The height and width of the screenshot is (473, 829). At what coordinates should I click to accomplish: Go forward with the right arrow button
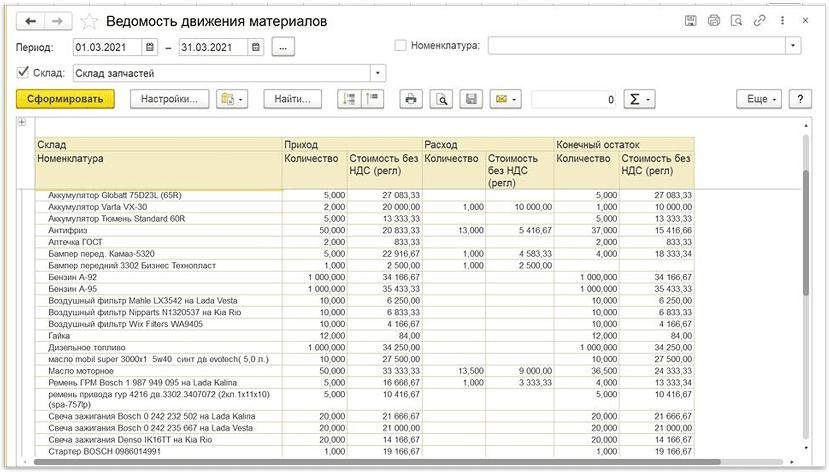pyautogui.click(x=58, y=21)
